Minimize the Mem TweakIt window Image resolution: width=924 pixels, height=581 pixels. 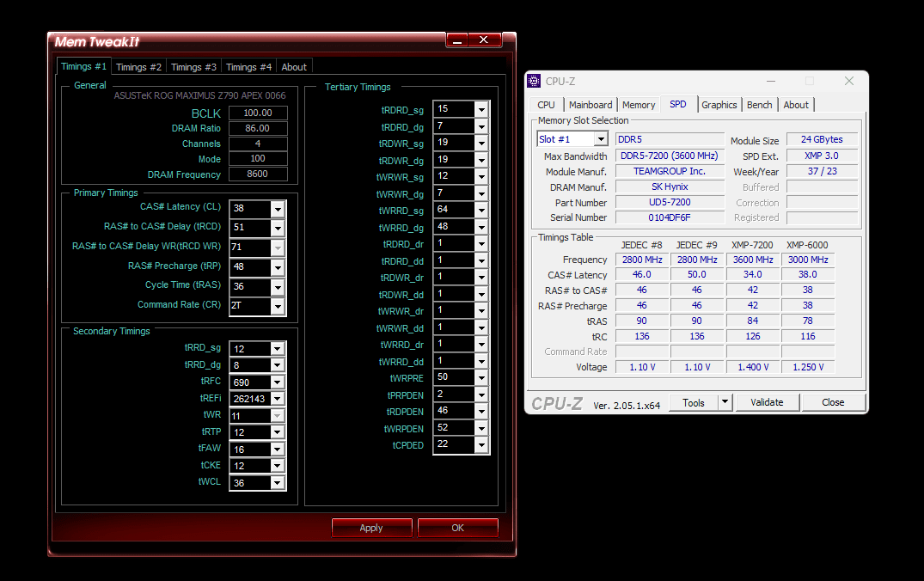(x=456, y=40)
